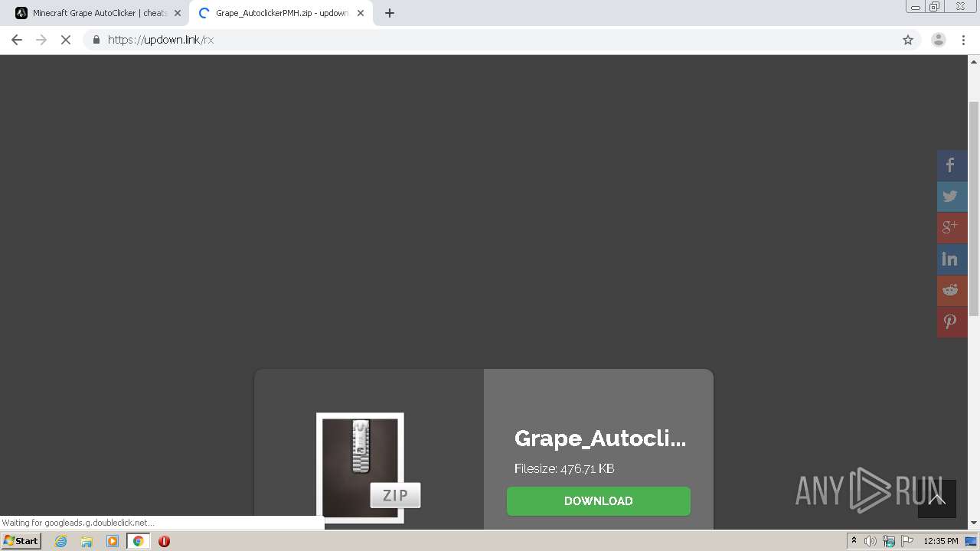This screenshot has height=551, width=980.
Task: Share the page on Pinterest
Action: coord(952,322)
